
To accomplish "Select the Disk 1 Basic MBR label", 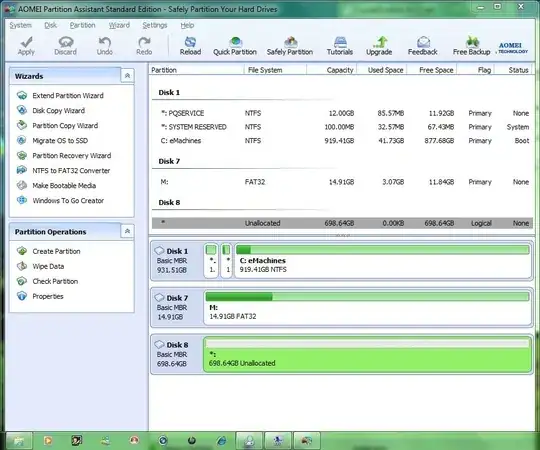I will click(x=177, y=261).
